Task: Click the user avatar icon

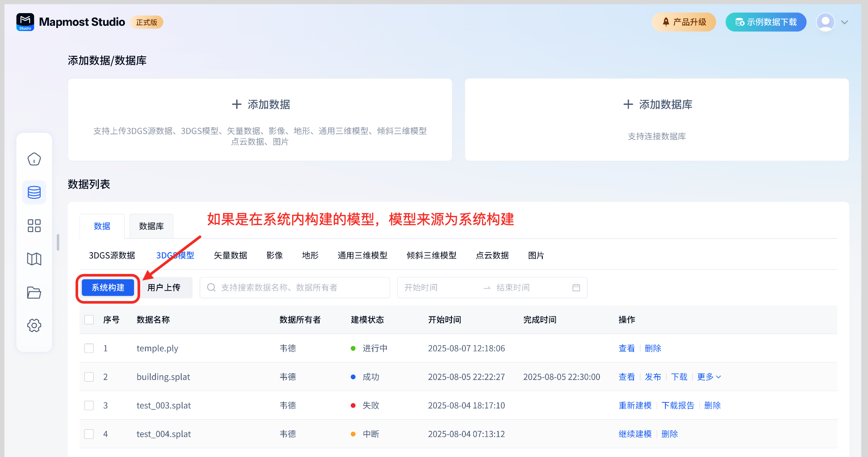Action: pos(825,22)
